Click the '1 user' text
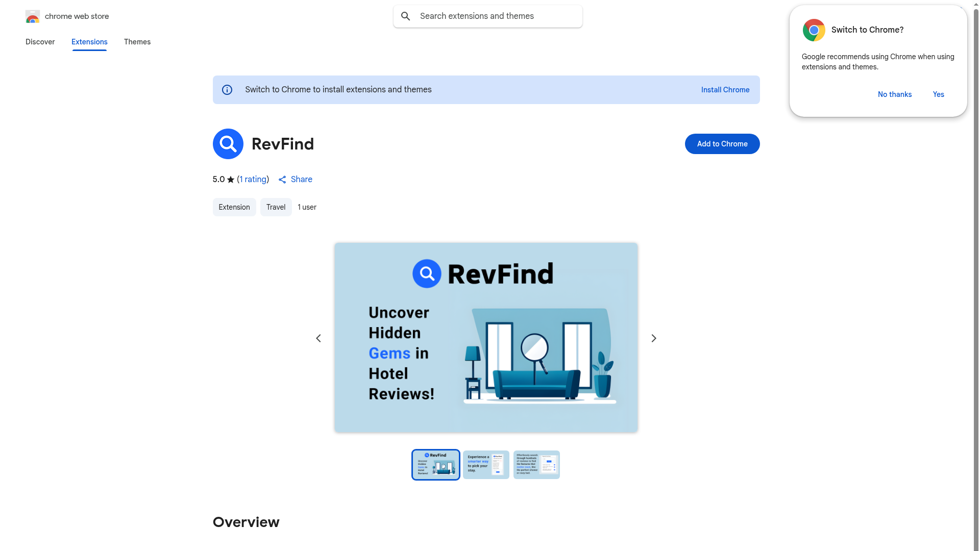This screenshot has width=980, height=551. click(x=307, y=207)
